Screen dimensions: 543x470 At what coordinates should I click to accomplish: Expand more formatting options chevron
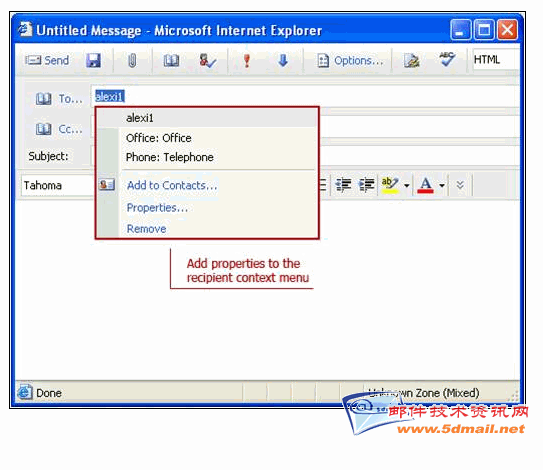(x=460, y=185)
